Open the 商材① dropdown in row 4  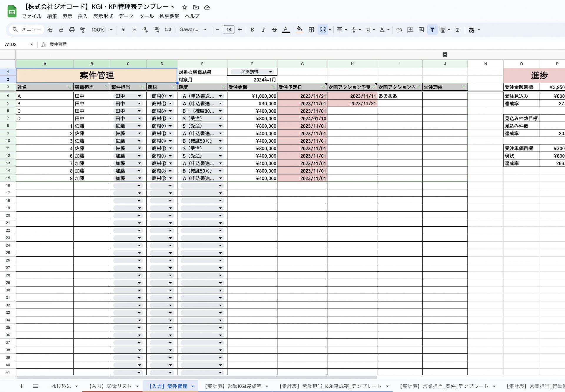pyautogui.click(x=170, y=96)
